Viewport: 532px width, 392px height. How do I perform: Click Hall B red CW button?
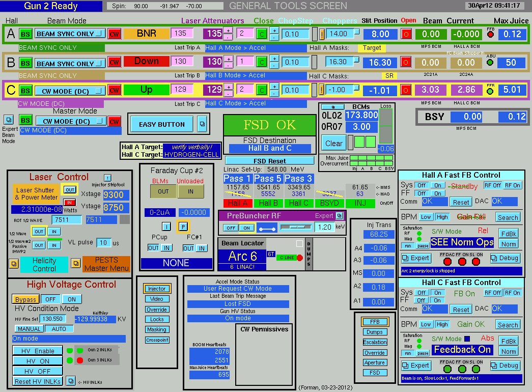coord(115,63)
